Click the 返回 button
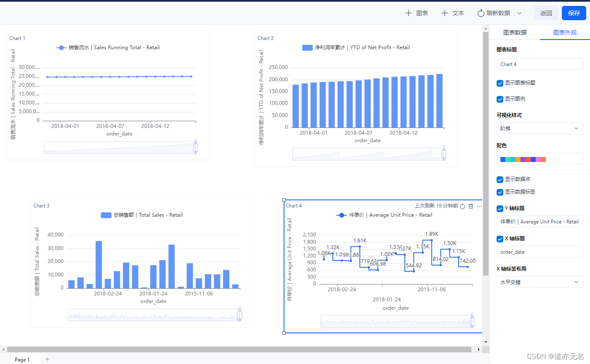Screen dimensions: 590x364 pos(546,13)
